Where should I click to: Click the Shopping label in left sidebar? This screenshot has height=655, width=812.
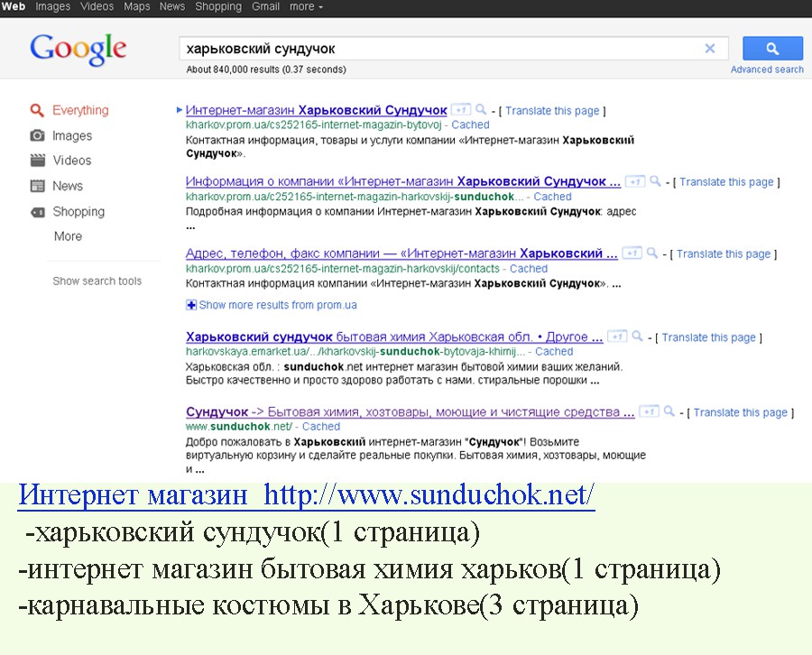click(x=78, y=212)
